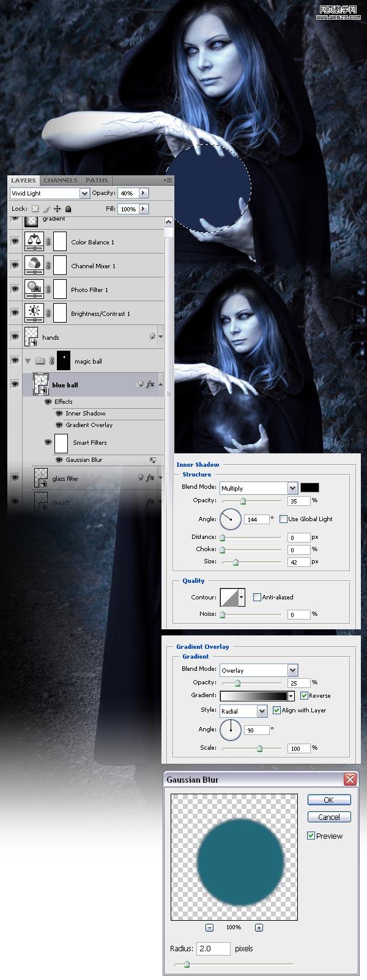Click the link icon beside Color Balance 1 mask
Screen dimensions: 367x980
pos(48,242)
